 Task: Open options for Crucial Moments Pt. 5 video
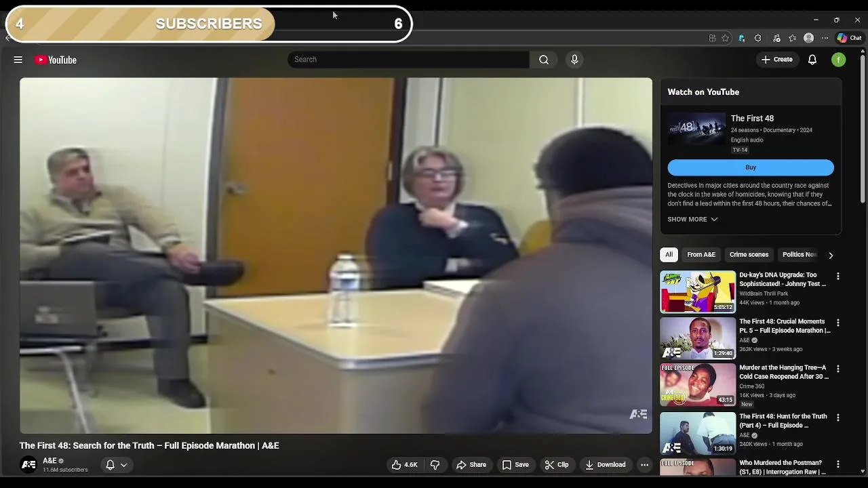[838, 323]
